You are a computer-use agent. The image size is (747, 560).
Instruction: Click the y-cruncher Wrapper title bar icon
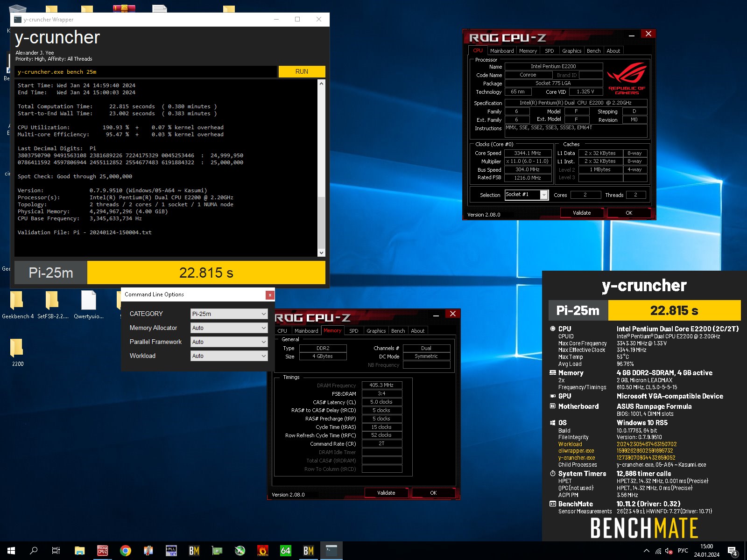(x=18, y=20)
